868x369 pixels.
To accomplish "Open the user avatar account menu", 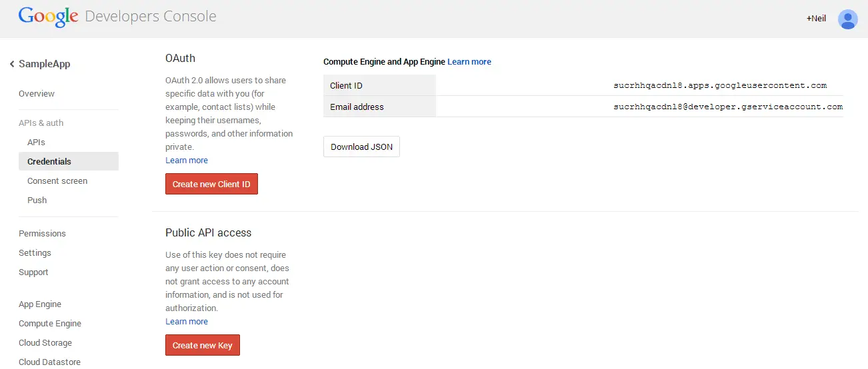I will [x=847, y=19].
